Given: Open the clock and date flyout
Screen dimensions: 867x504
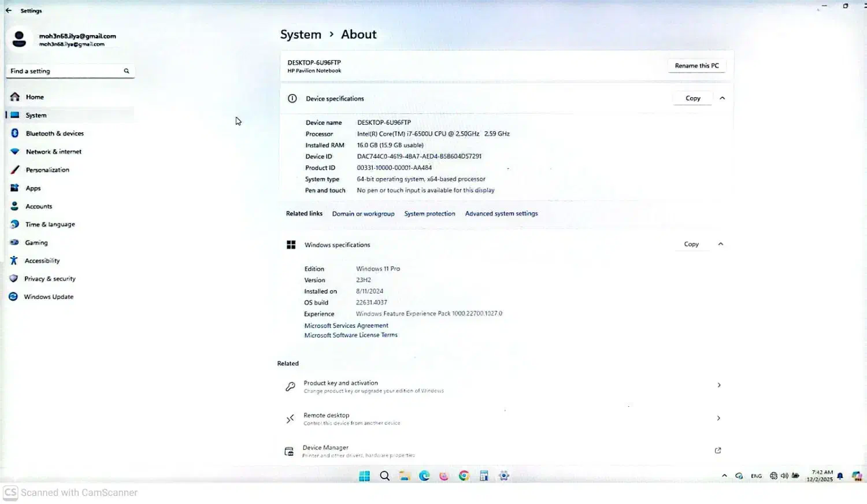Looking at the screenshot, I should point(820,476).
